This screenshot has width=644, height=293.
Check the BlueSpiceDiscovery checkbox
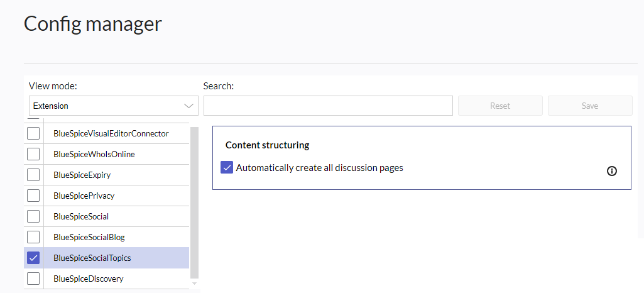[33, 279]
